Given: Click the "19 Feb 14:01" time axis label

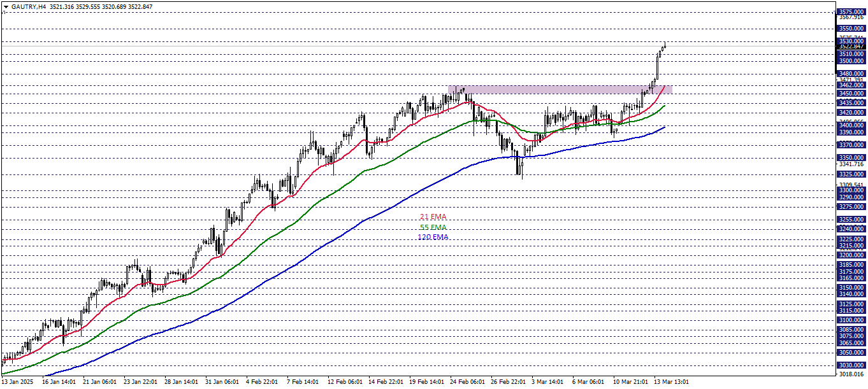Looking at the screenshot, I should [x=427, y=383].
